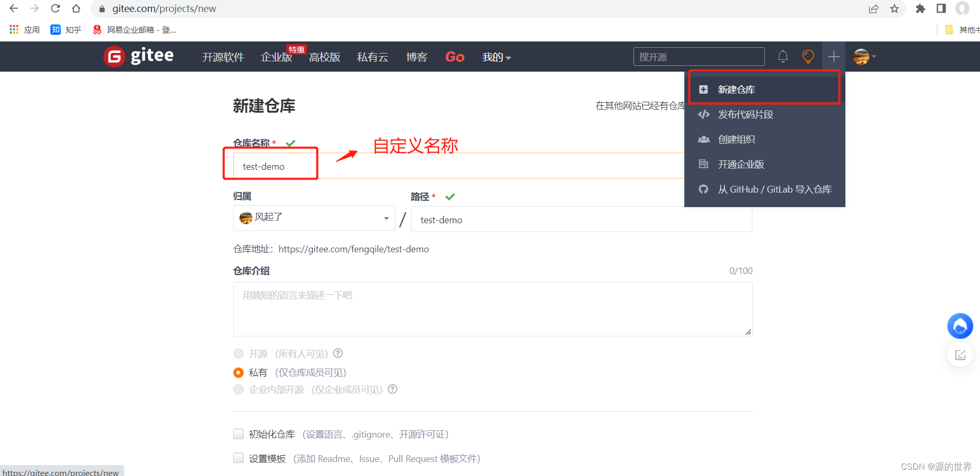Image resolution: width=980 pixels, height=476 pixels.
Task: Open 高校版 navigation link
Action: [x=324, y=57]
